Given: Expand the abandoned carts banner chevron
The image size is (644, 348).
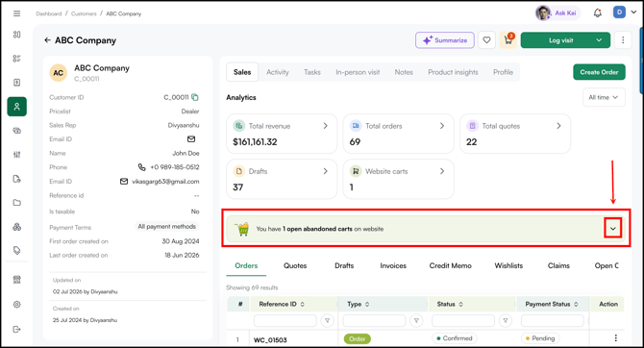Looking at the screenshot, I should click(613, 229).
